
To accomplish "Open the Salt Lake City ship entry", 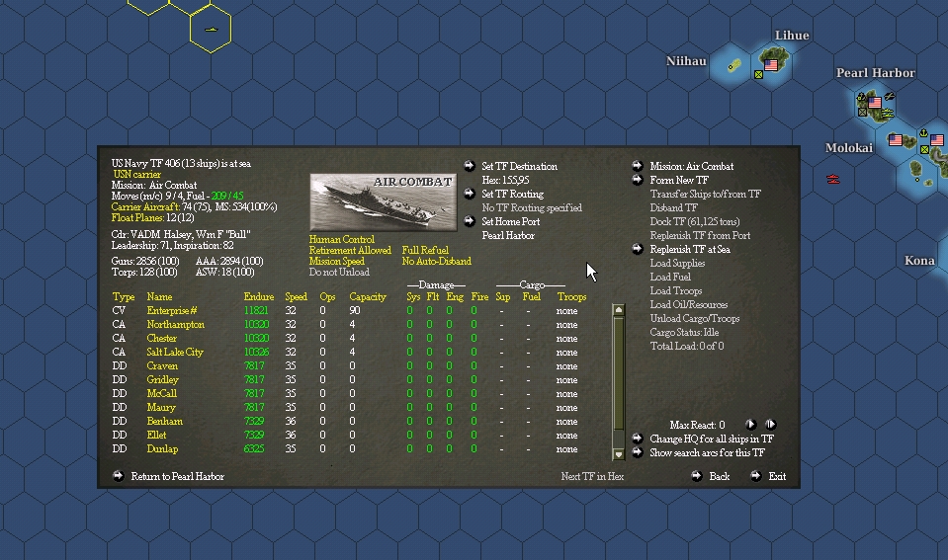I will (x=175, y=353).
